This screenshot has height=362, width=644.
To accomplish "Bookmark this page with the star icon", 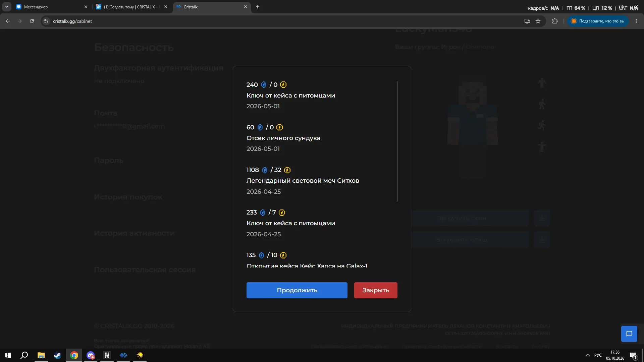I will click(x=538, y=21).
